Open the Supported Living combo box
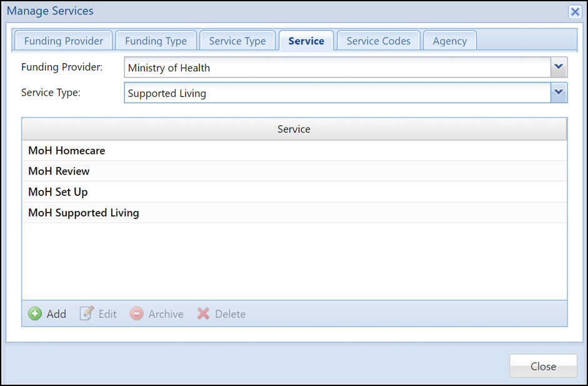Viewport: 588px width, 386px height. click(x=346, y=93)
